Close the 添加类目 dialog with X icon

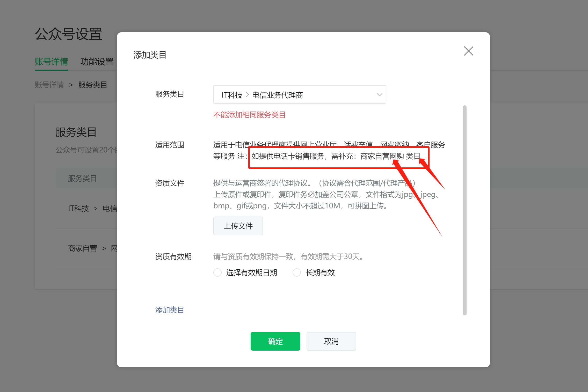468,51
